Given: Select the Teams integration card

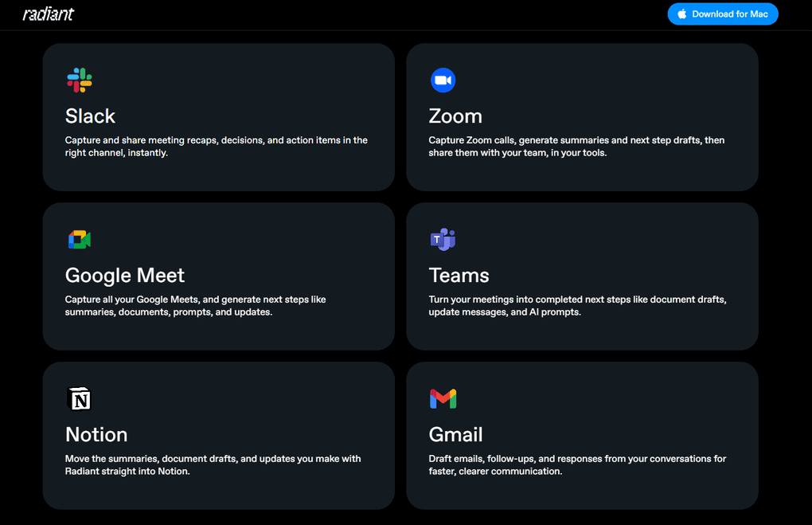Looking at the screenshot, I should 582,276.
